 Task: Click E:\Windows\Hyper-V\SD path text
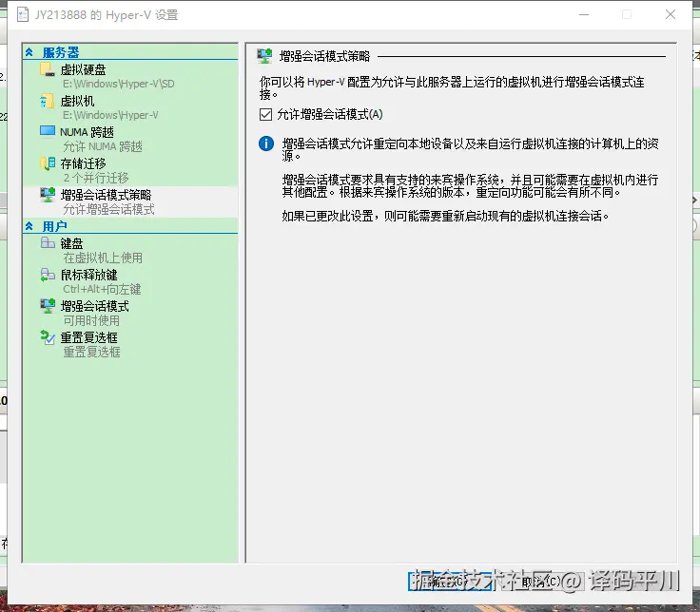pos(118,84)
